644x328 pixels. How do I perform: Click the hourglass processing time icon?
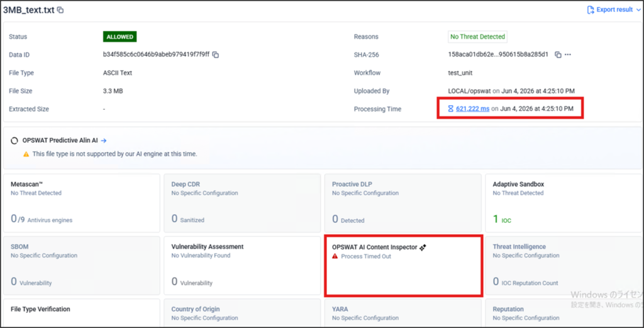pyautogui.click(x=450, y=109)
